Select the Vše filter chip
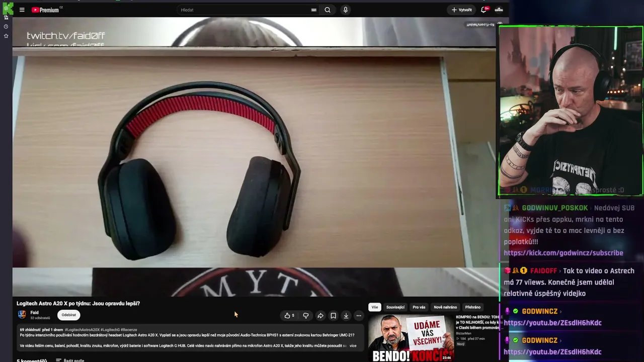 click(x=375, y=307)
